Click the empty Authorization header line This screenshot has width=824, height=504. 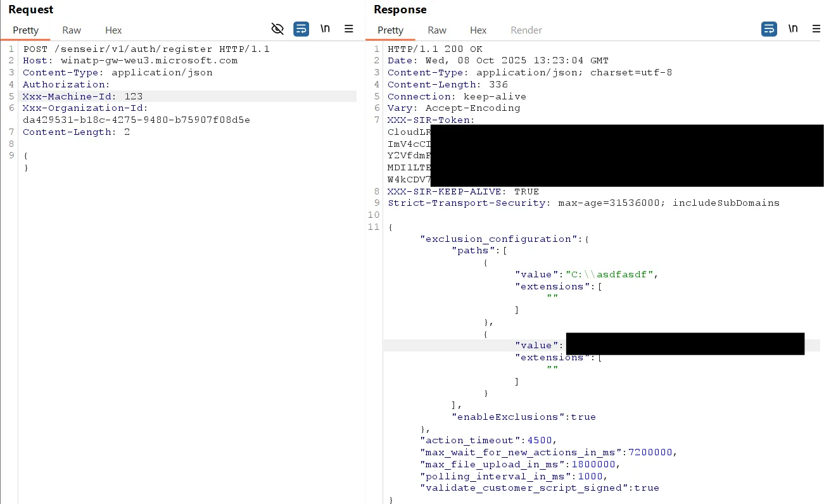click(67, 84)
